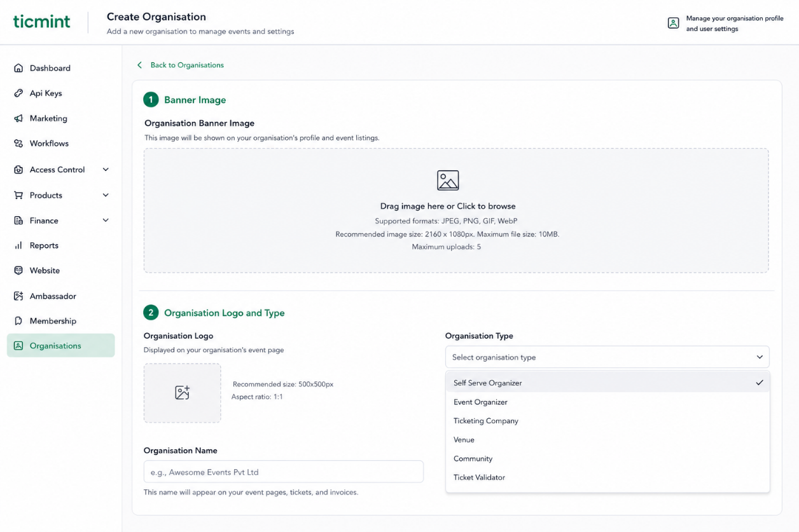
Task: Choose Venue from the type list
Action: coord(608,440)
